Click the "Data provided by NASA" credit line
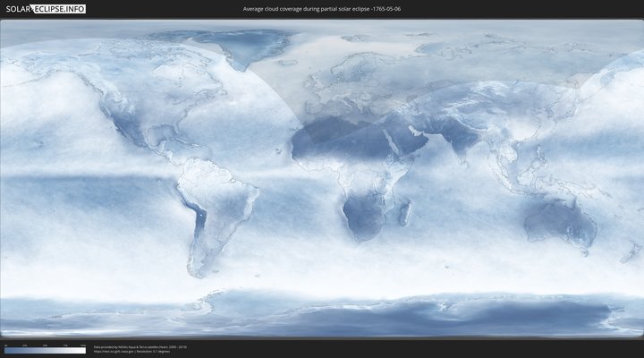The image size is (644, 358). (140, 347)
